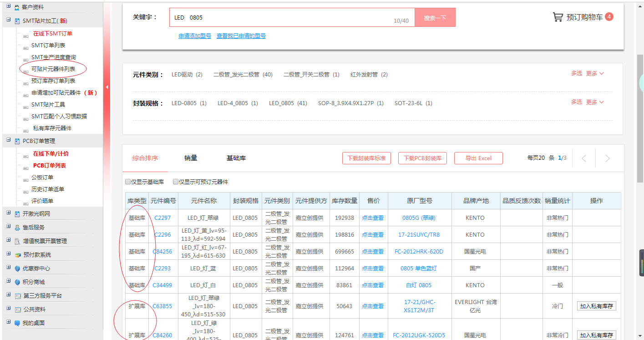Collapse the PCB订单管理 tree node

tap(8, 141)
